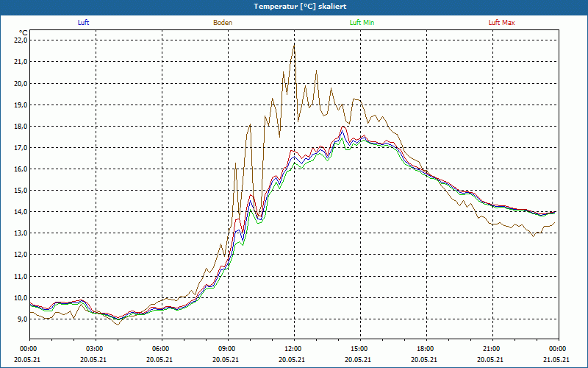Click the 10,0 y-axis value

click(x=21, y=298)
